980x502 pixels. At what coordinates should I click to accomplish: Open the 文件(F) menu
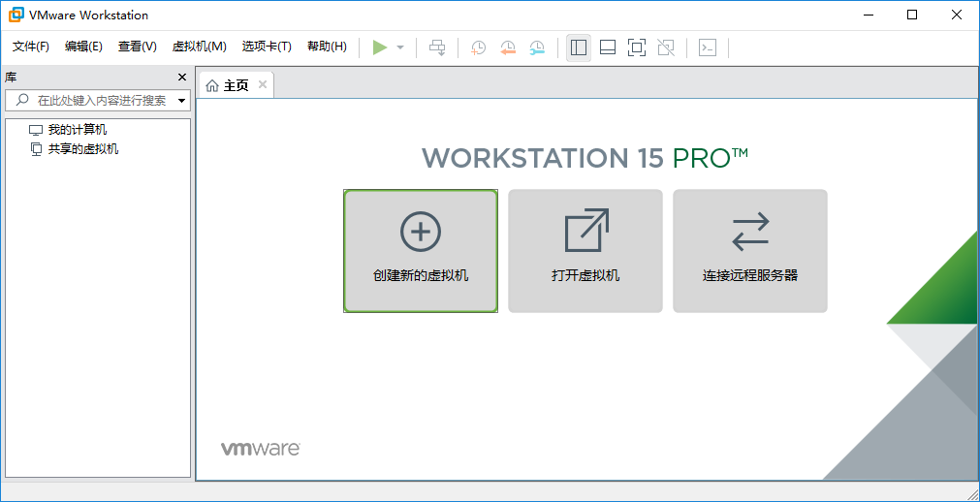click(x=31, y=47)
